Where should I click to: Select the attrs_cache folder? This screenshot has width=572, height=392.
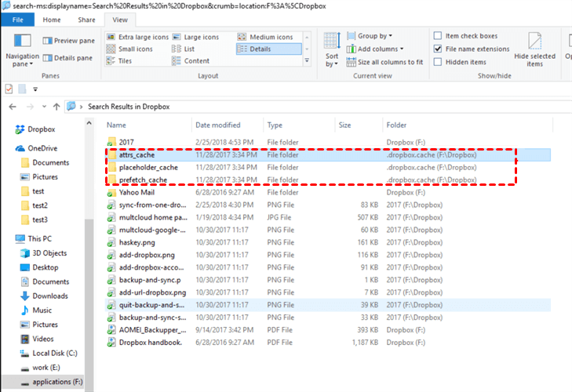(x=328, y=155)
